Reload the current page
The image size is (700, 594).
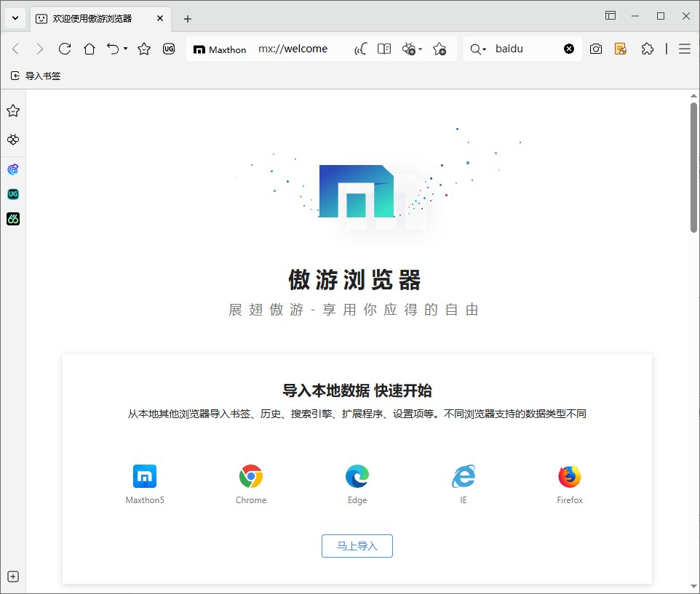pyautogui.click(x=65, y=49)
